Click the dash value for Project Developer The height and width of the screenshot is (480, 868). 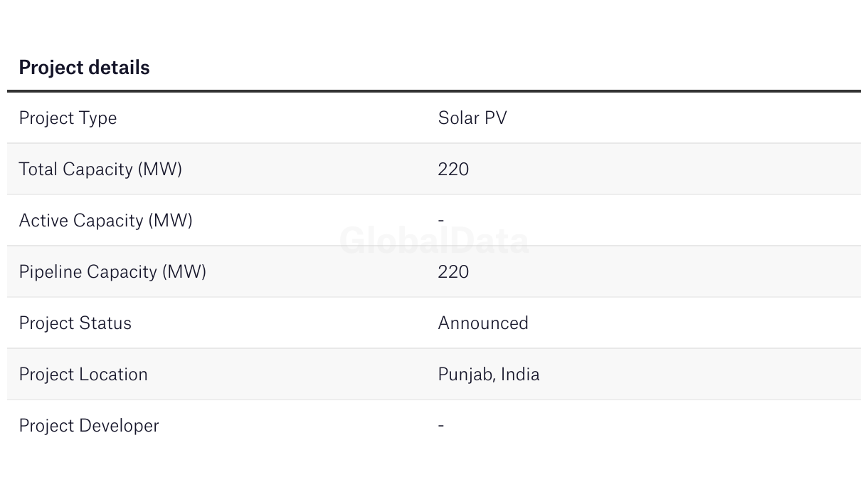coord(441,426)
